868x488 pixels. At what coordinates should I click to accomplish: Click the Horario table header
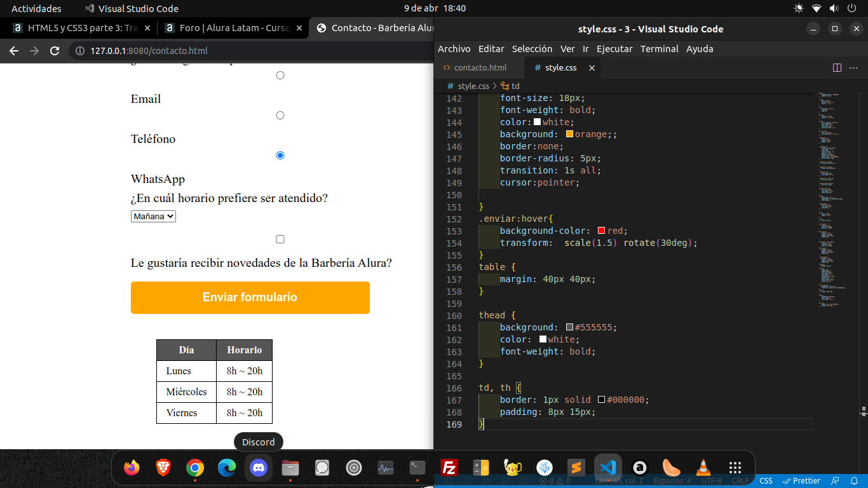click(245, 350)
